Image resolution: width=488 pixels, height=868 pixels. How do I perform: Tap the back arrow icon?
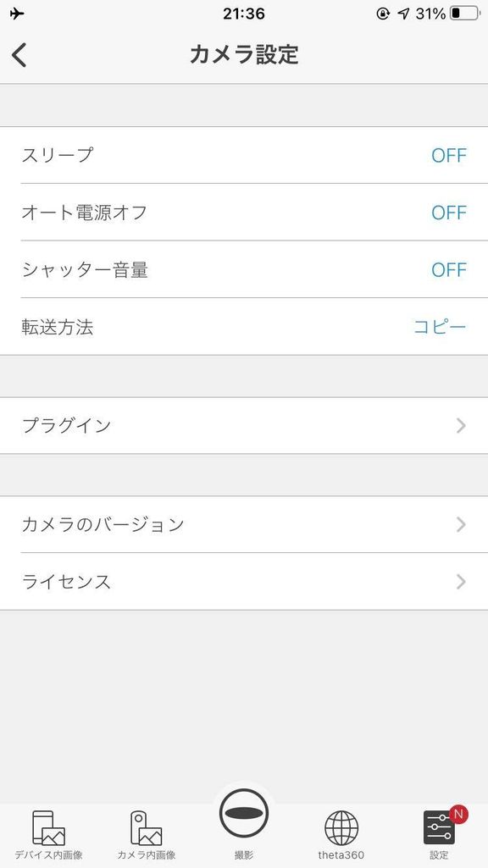(x=19, y=55)
